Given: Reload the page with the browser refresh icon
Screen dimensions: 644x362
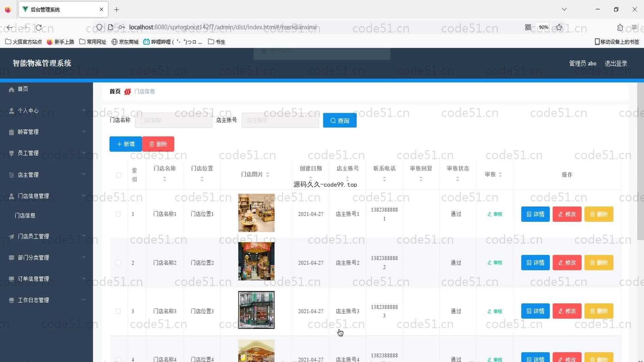Looking at the screenshot, I should (x=39, y=27).
